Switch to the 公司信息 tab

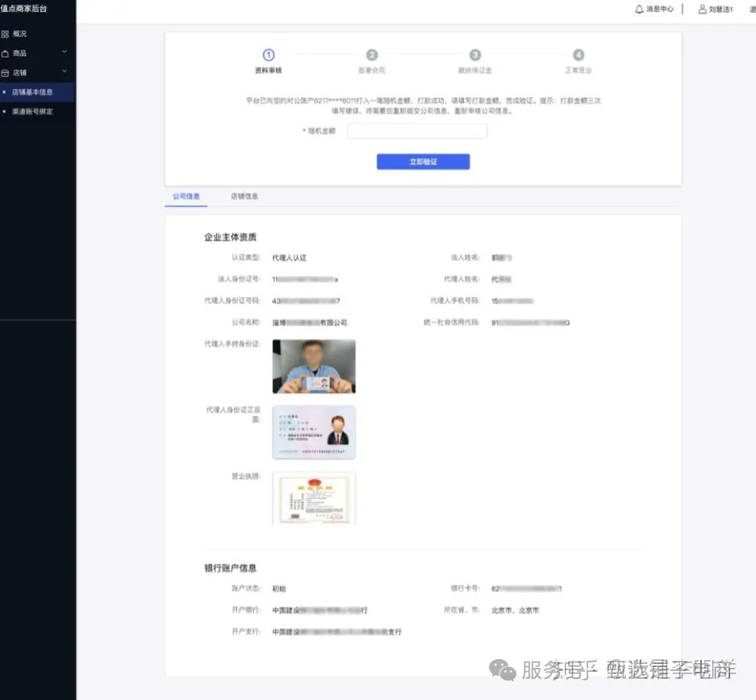[x=186, y=196]
